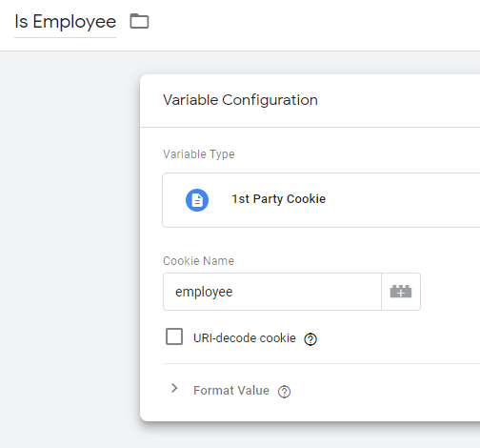Click the Format Value section label
Screen dimensions: 480x448
pyautogui.click(x=231, y=391)
